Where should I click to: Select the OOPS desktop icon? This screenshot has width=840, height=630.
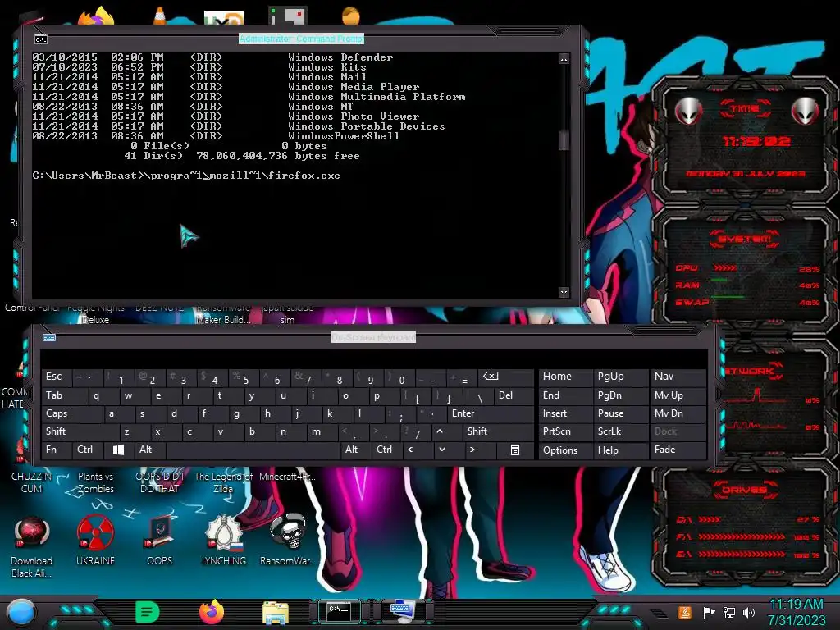(x=160, y=541)
